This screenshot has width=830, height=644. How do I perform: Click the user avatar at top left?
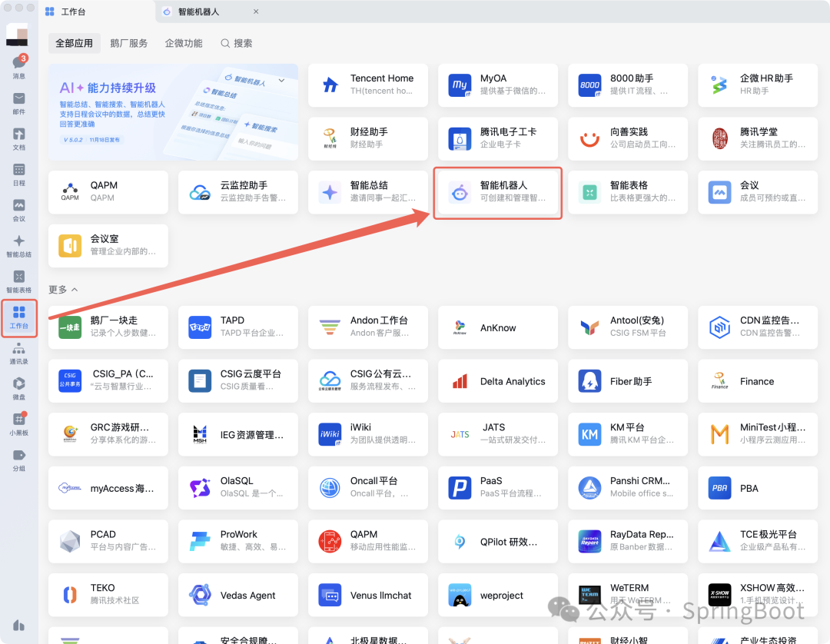click(x=17, y=35)
